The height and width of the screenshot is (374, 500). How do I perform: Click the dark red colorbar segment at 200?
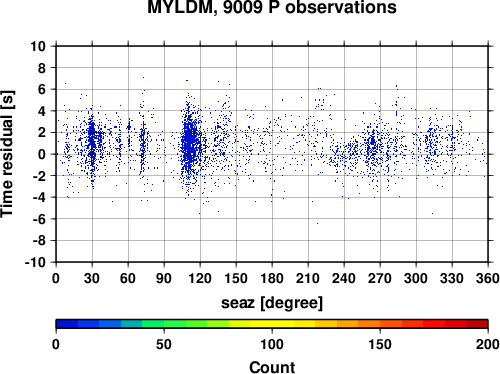coord(477,324)
